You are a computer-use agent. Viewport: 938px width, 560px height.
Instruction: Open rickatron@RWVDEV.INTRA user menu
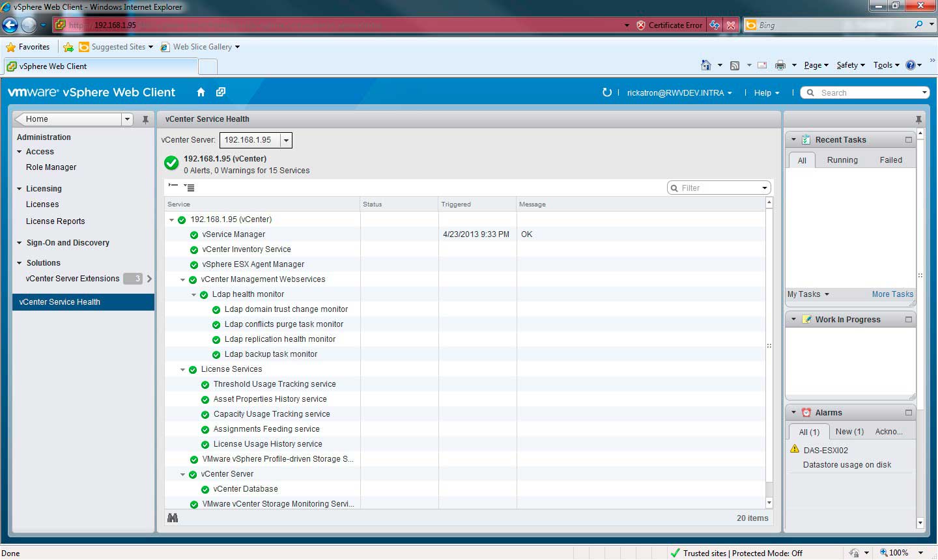[679, 93]
